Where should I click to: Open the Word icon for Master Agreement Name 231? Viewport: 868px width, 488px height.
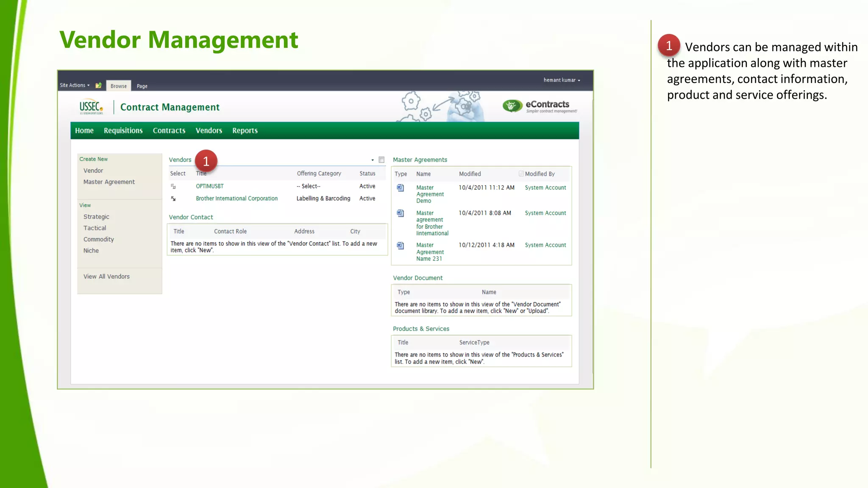pos(400,245)
